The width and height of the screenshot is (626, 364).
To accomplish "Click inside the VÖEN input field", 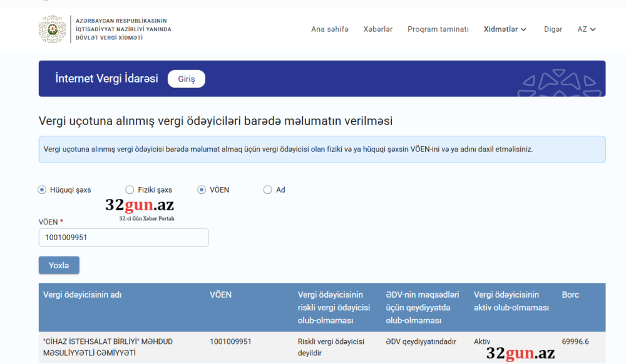I will [123, 238].
